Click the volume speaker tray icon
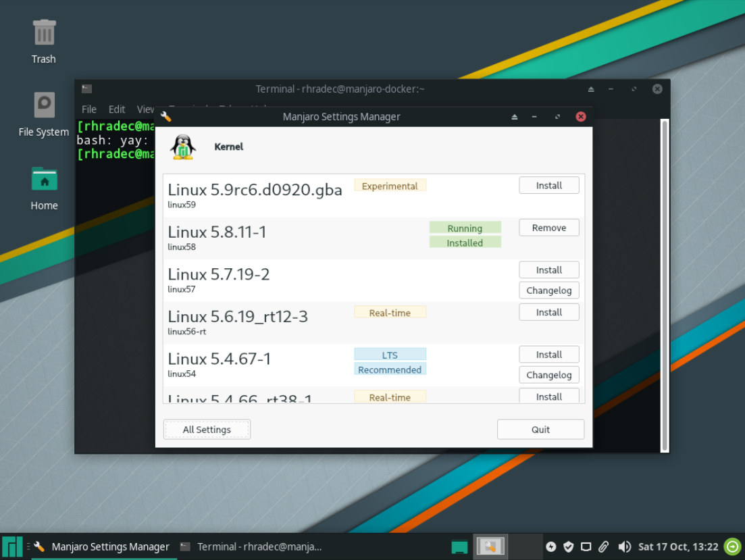Image resolution: width=745 pixels, height=560 pixels. tap(624, 546)
